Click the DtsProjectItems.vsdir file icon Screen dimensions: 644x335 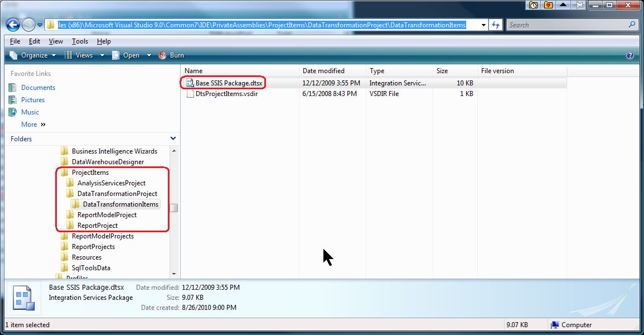[190, 94]
